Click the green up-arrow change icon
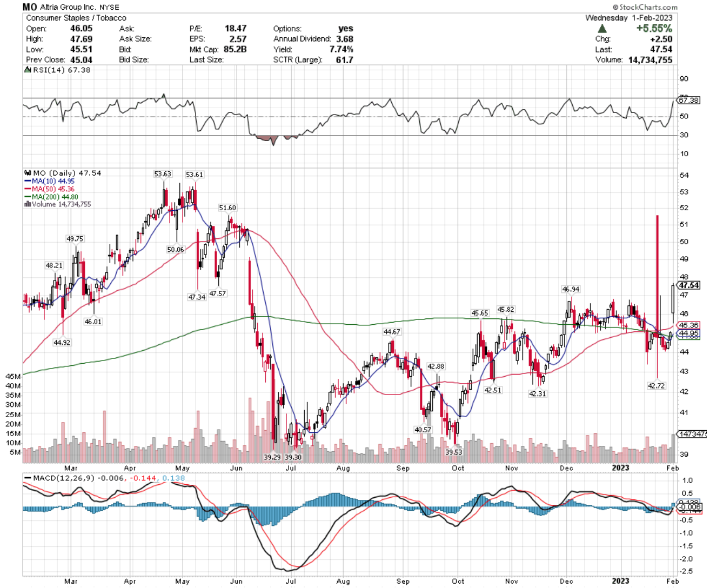The height and width of the screenshot is (588, 710). pos(602,29)
